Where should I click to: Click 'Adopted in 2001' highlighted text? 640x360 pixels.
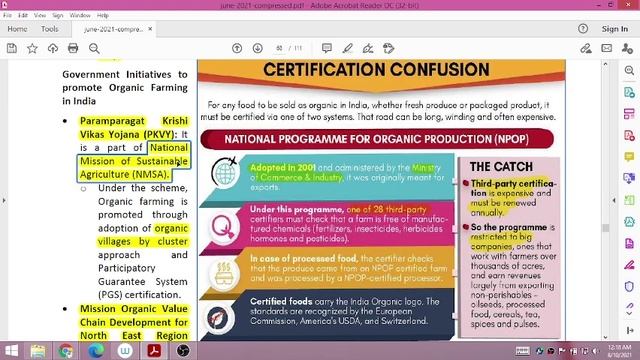(x=283, y=167)
